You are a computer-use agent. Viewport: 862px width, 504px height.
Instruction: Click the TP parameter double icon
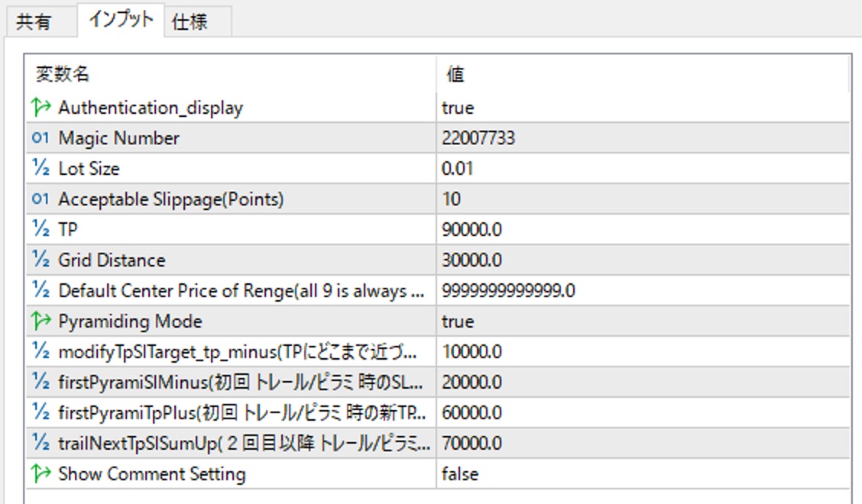point(41,230)
